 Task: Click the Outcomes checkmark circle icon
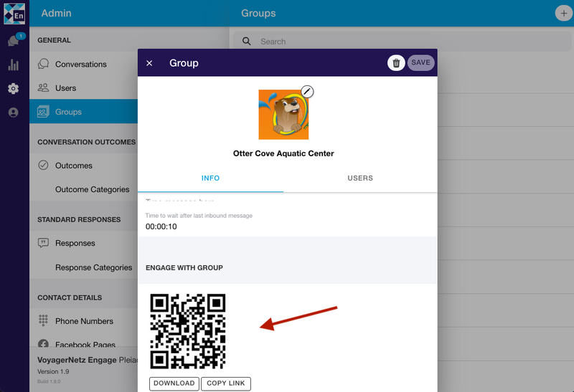[43, 166]
